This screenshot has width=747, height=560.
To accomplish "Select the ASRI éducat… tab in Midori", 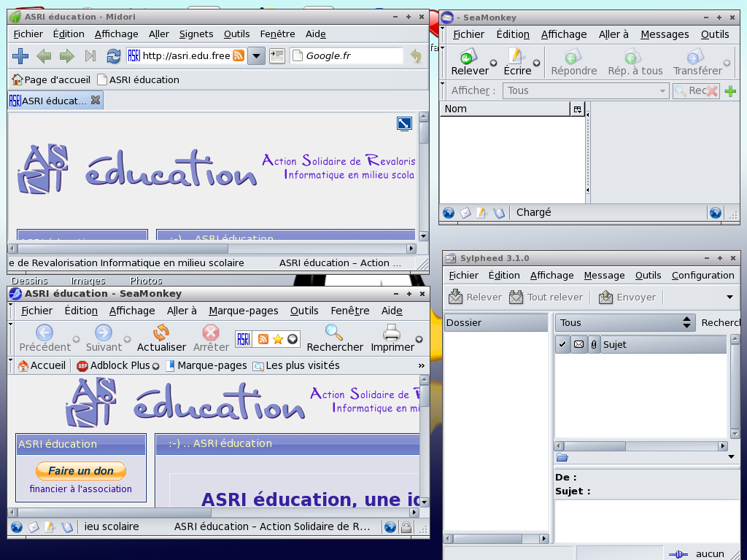I will pyautogui.click(x=55, y=101).
